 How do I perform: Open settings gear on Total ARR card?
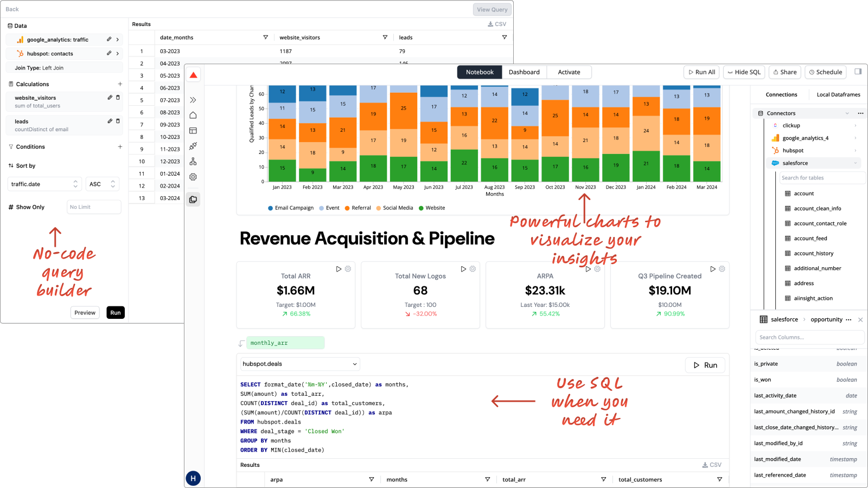pyautogui.click(x=348, y=269)
